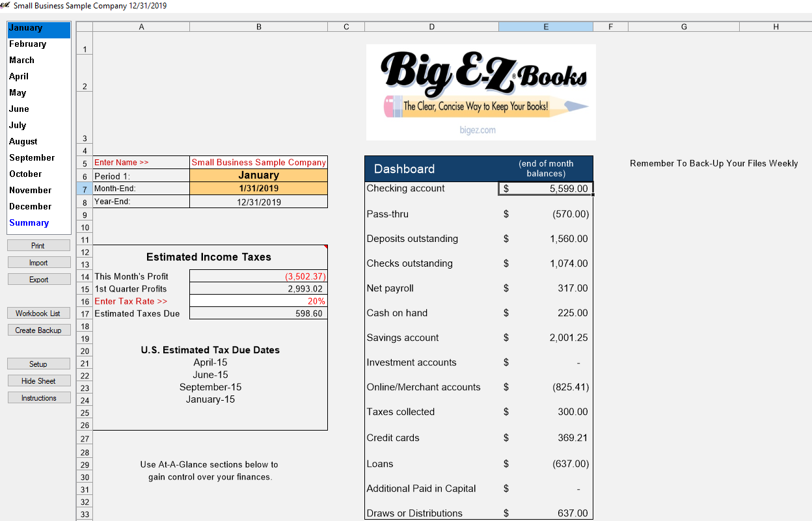Viewport: 812px width, 521px height.
Task: Select column A header
Action: [141, 27]
